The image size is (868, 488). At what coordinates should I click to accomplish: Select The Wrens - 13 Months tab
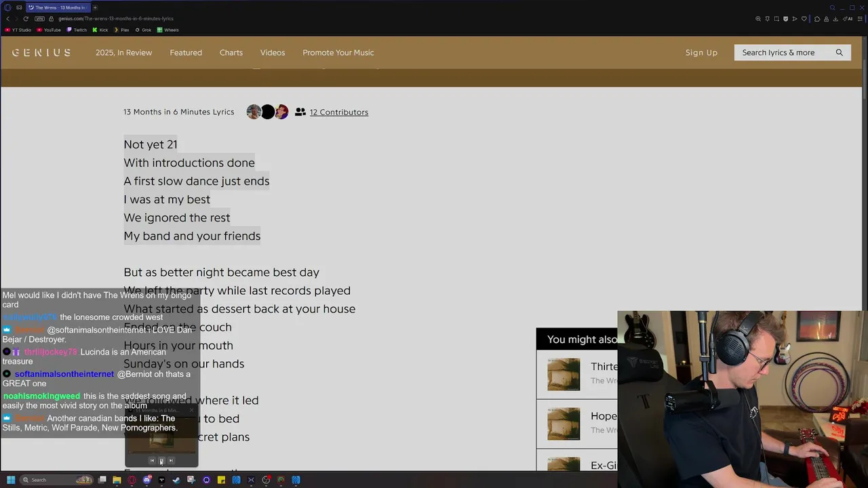click(x=58, y=7)
